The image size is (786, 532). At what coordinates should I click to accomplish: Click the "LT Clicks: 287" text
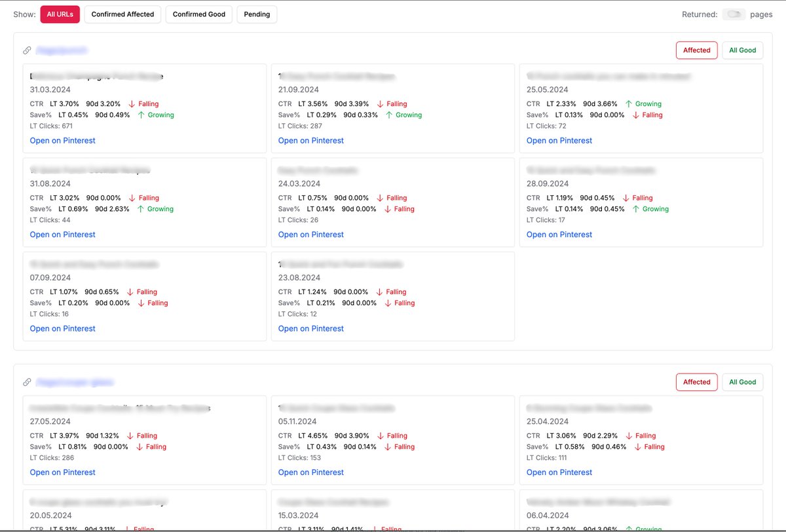[x=299, y=126]
